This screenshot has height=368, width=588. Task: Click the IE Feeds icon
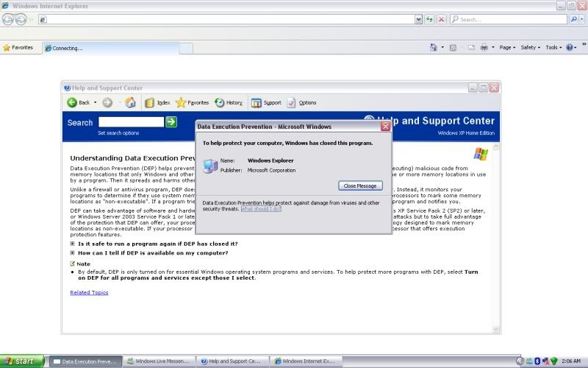tap(453, 47)
